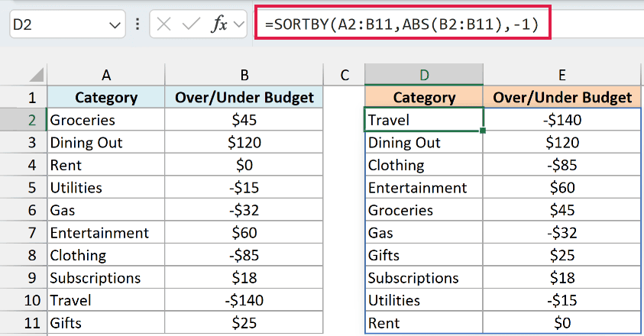This screenshot has height=336, width=644.
Task: Select the Utilities cell in column D
Action: tap(424, 300)
